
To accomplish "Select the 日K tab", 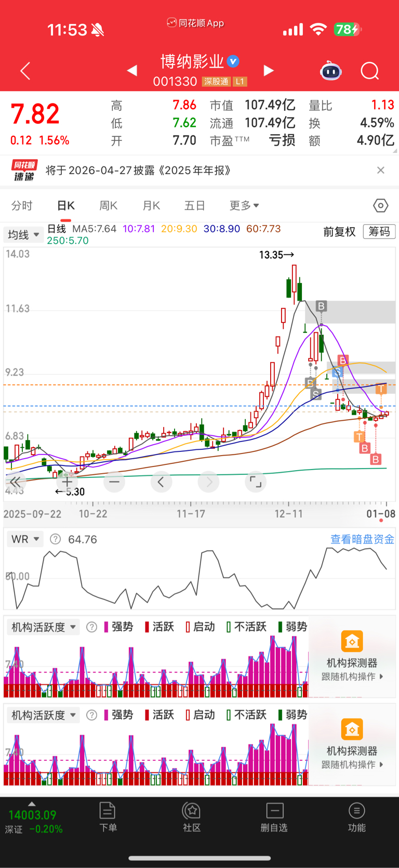I will [66, 205].
